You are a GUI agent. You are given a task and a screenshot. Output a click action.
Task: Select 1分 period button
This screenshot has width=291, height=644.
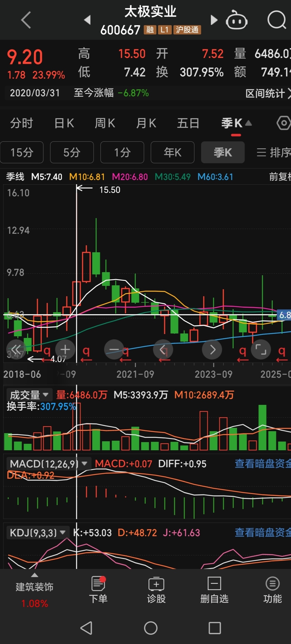tap(122, 152)
